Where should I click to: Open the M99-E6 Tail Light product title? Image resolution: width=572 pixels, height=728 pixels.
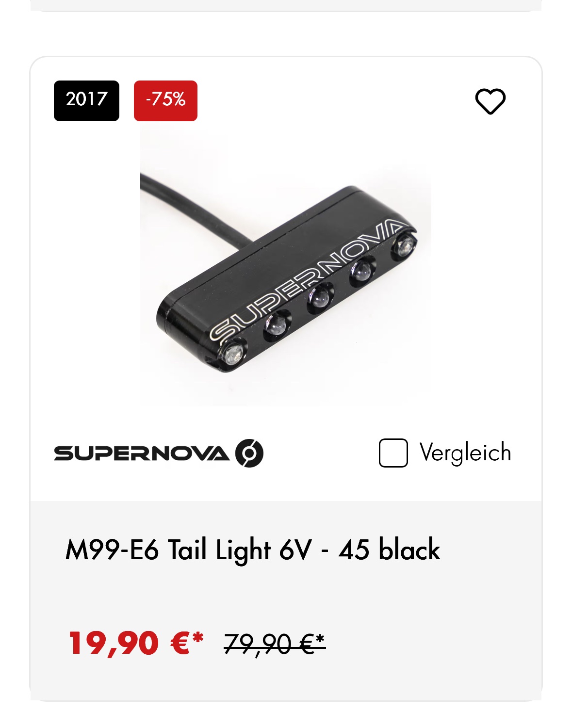(252, 550)
